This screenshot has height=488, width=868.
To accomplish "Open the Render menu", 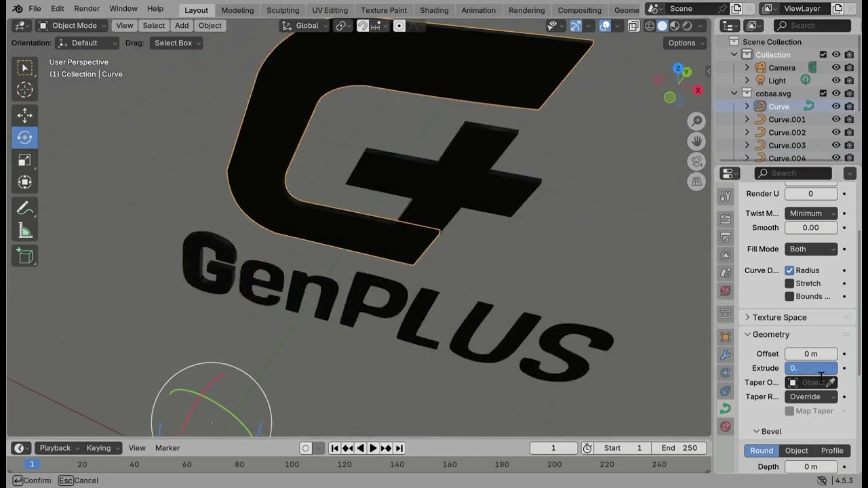I will pos(87,9).
